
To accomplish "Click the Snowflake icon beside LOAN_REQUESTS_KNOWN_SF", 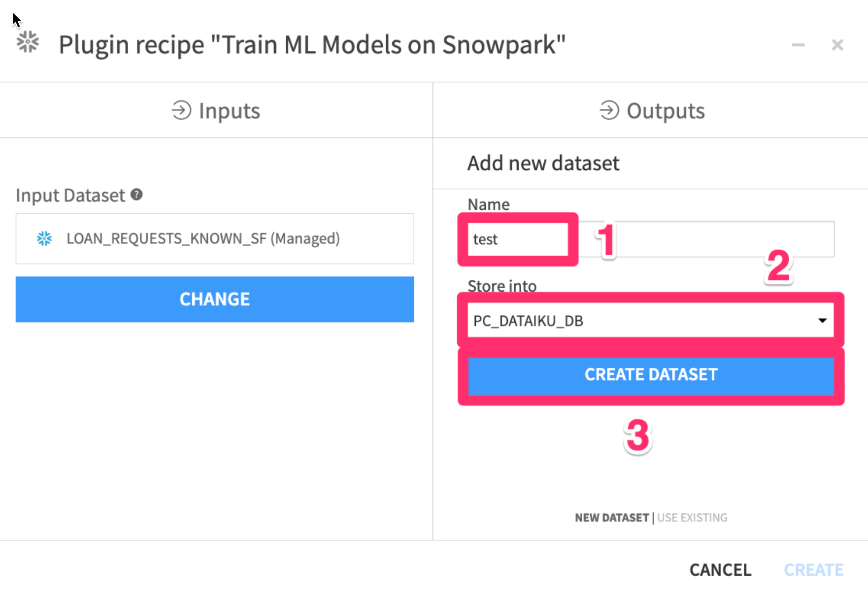I will click(44, 239).
